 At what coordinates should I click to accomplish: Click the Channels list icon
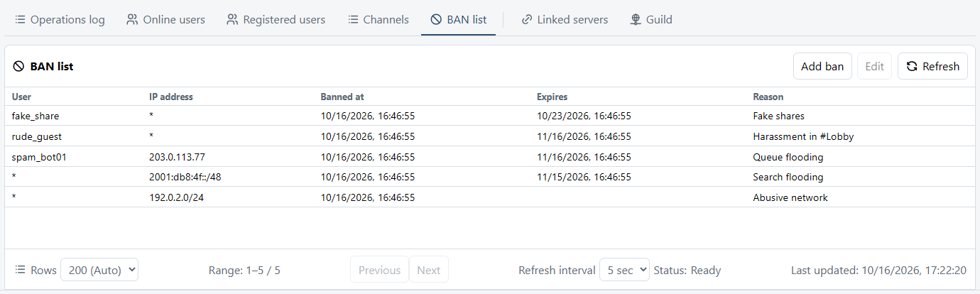click(353, 20)
